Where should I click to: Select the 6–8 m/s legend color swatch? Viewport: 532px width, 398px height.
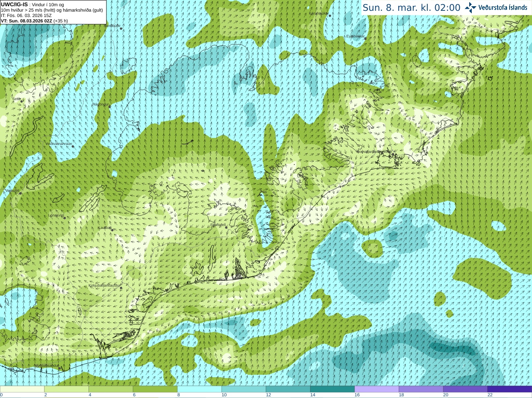155,389
